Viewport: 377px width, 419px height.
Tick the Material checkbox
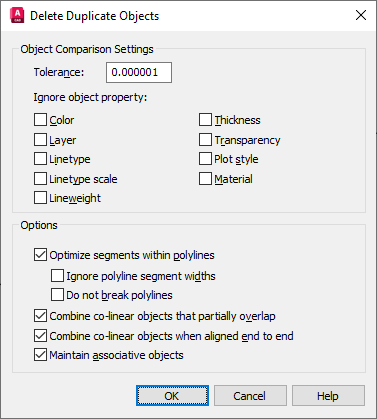[x=205, y=179]
